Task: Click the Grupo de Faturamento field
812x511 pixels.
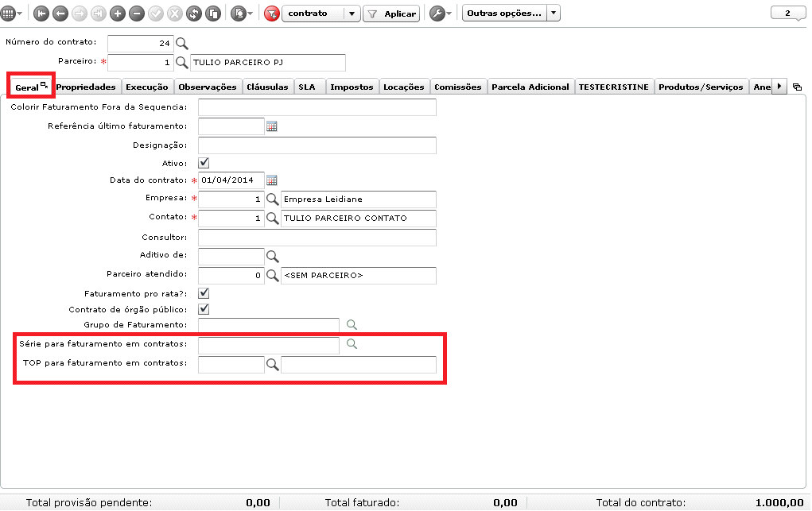Action: (x=269, y=324)
